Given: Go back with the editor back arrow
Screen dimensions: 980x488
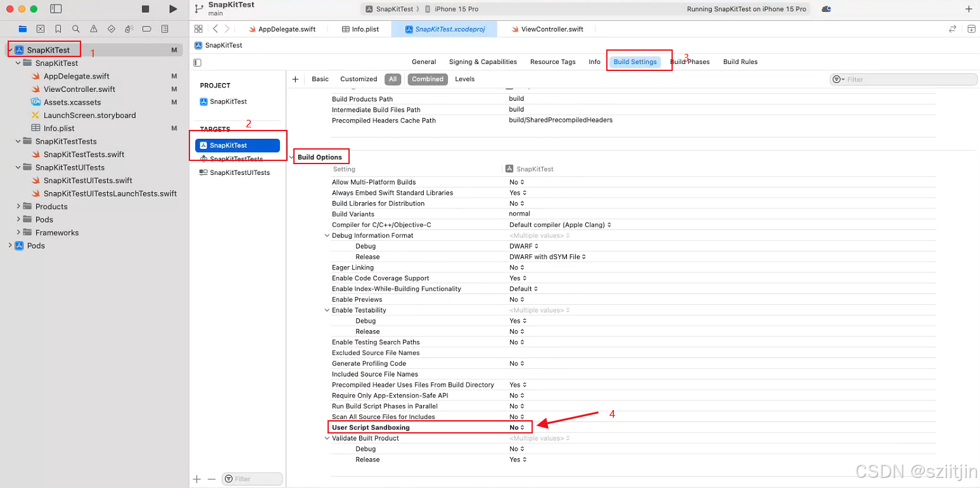Looking at the screenshot, I should pyautogui.click(x=215, y=29).
